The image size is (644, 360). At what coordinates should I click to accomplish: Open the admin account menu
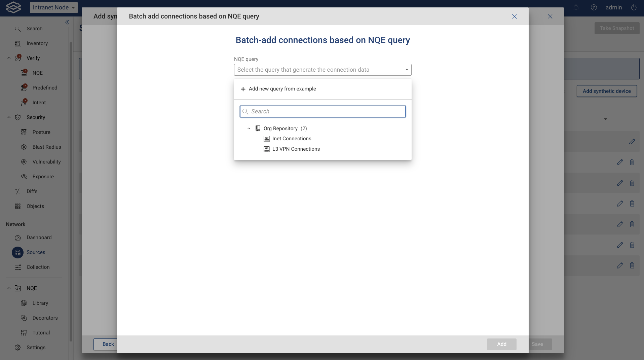[614, 7]
